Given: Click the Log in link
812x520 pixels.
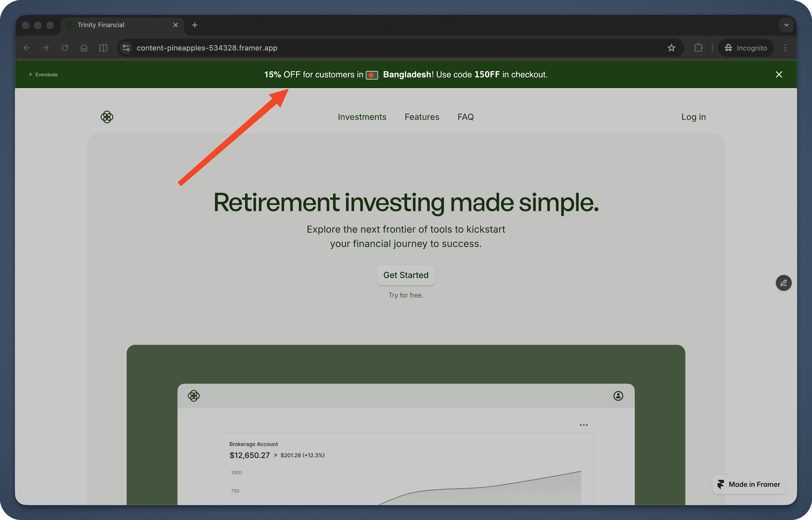Looking at the screenshot, I should 693,117.
